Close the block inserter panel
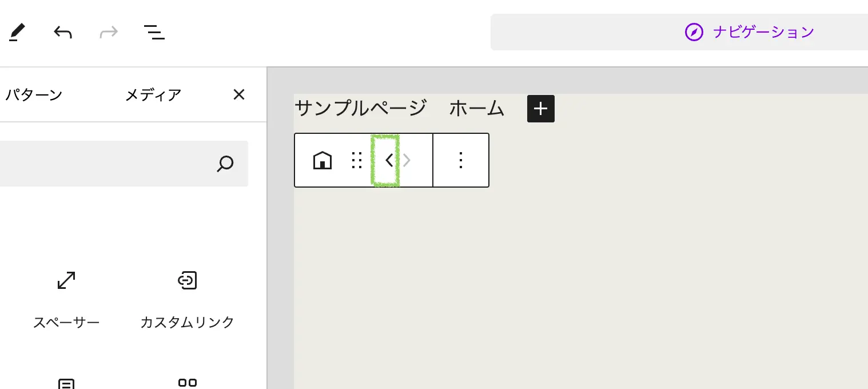 [239, 94]
